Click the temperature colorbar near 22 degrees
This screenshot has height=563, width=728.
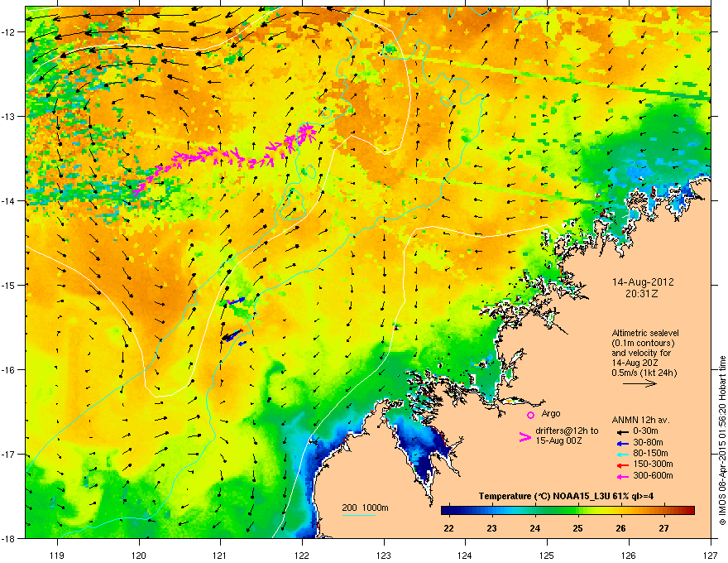[448, 511]
